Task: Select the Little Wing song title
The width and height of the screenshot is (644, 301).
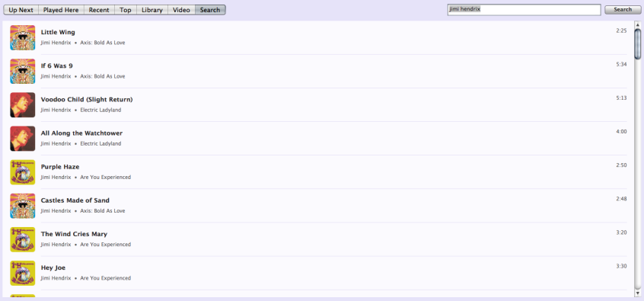Action: [58, 33]
